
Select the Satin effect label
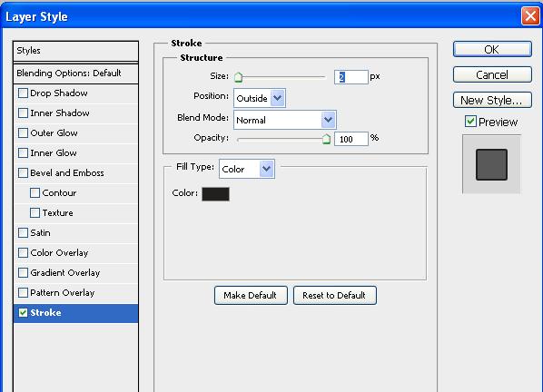pos(40,233)
